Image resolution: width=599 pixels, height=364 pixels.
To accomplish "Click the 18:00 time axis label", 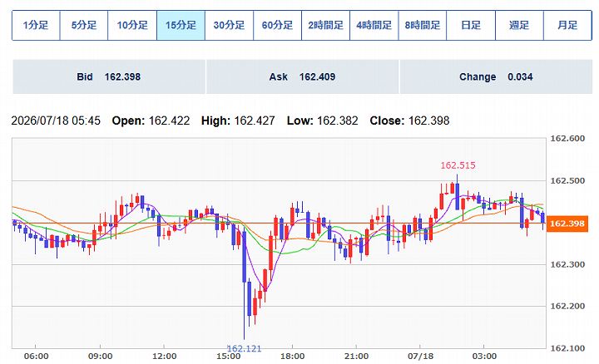I will [x=292, y=357].
